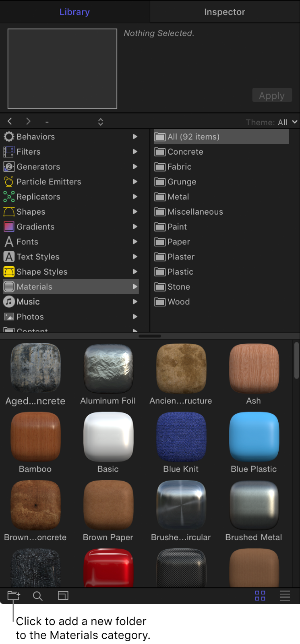Click the Behaviors gear icon
This screenshot has width=300, height=644.
click(x=9, y=137)
